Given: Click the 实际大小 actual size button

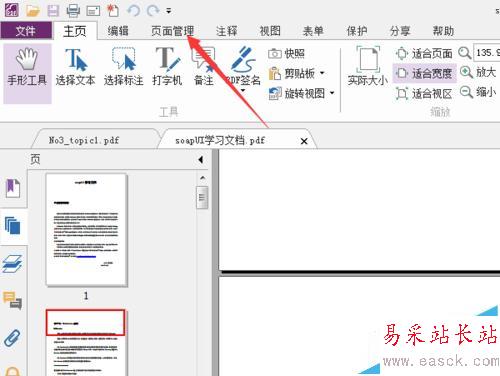Looking at the screenshot, I should point(368,66).
